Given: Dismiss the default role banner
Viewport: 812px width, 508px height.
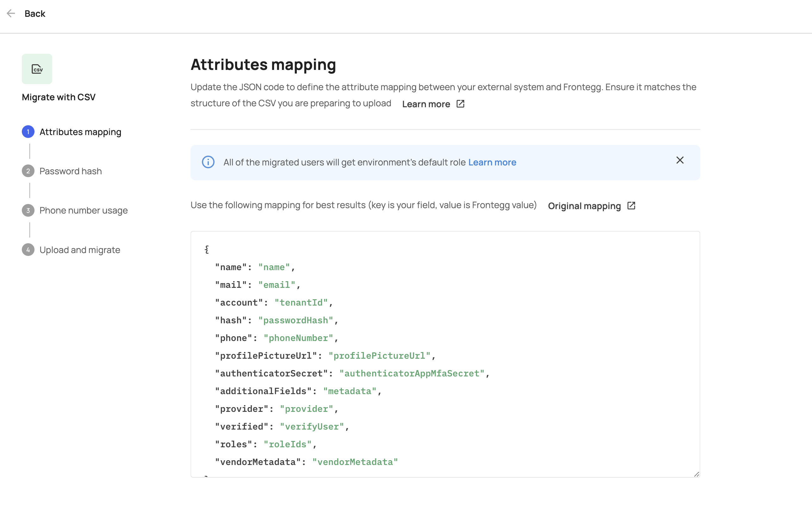Looking at the screenshot, I should coord(680,160).
